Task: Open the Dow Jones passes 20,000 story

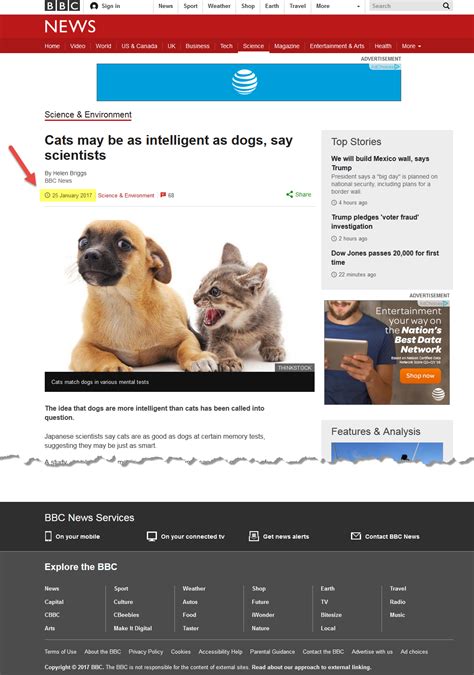Action: click(x=385, y=257)
